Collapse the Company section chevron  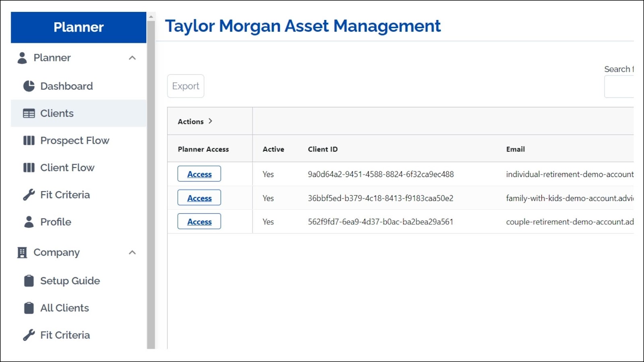point(132,253)
